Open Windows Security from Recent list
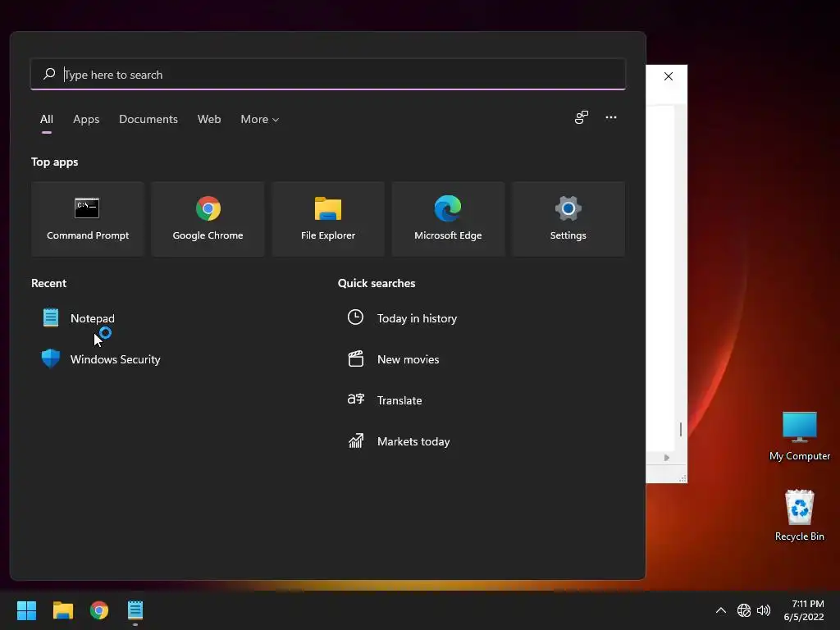 (101, 359)
